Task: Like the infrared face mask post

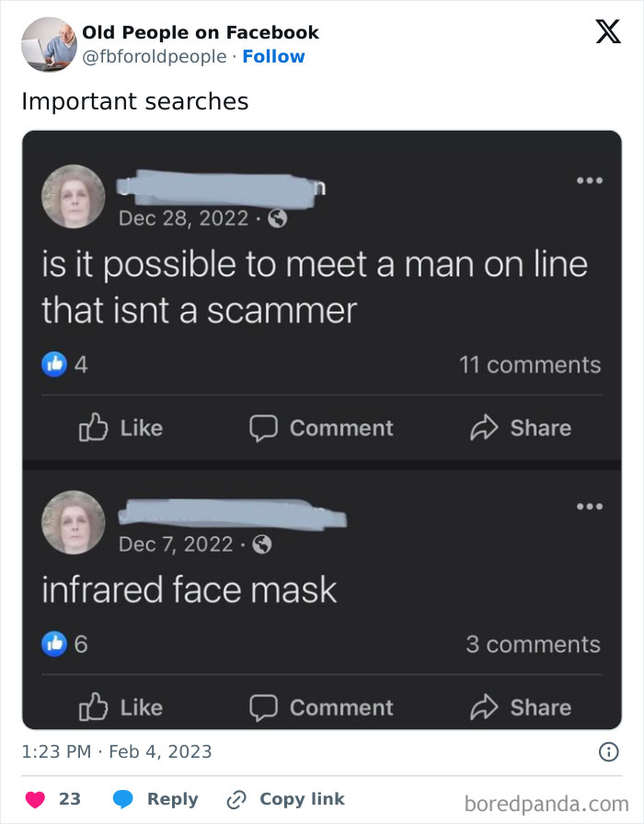Action: point(120,707)
